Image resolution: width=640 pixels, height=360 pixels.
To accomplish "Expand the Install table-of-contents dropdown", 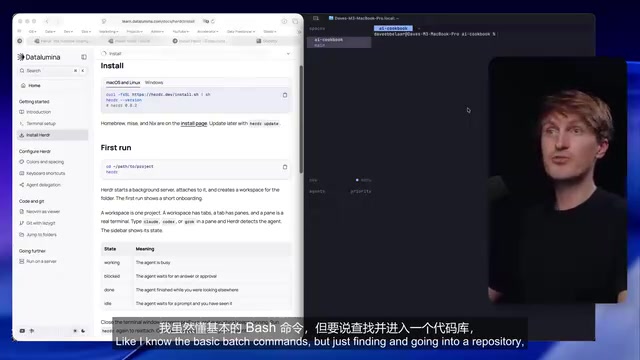I will pyautogui.click(x=288, y=53).
